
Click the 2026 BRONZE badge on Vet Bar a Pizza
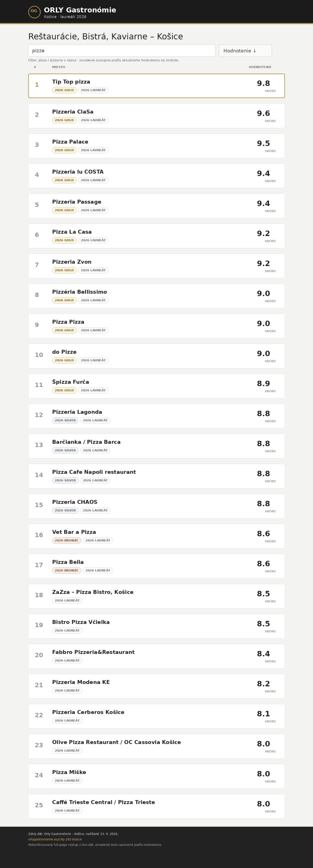pos(67,540)
